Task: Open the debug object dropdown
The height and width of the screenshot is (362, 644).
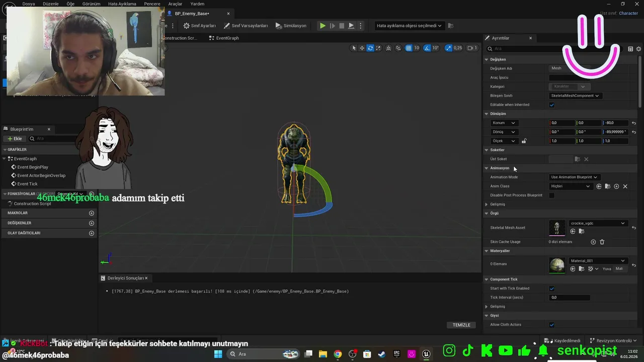Action: click(409, 26)
